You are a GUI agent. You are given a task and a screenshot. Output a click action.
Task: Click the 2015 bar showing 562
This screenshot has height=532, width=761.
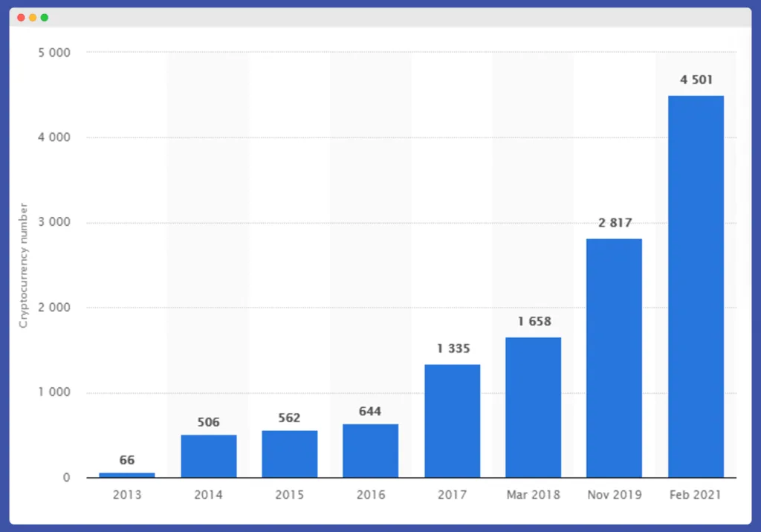(x=289, y=453)
